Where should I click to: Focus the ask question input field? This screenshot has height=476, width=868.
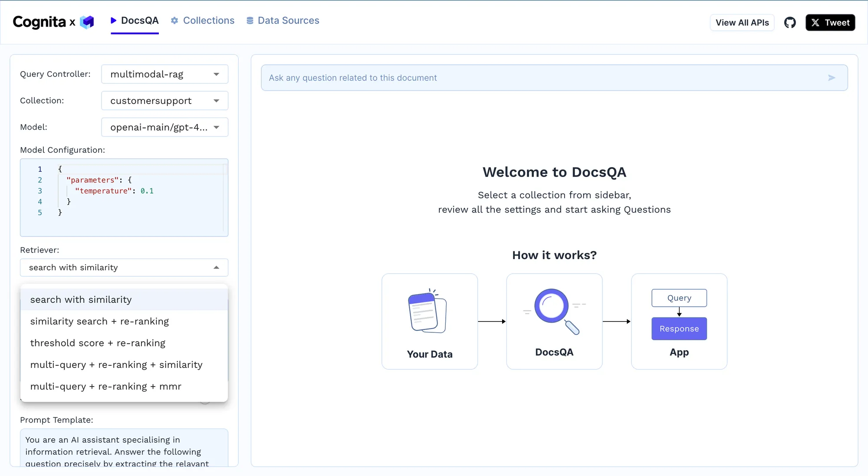point(542,78)
